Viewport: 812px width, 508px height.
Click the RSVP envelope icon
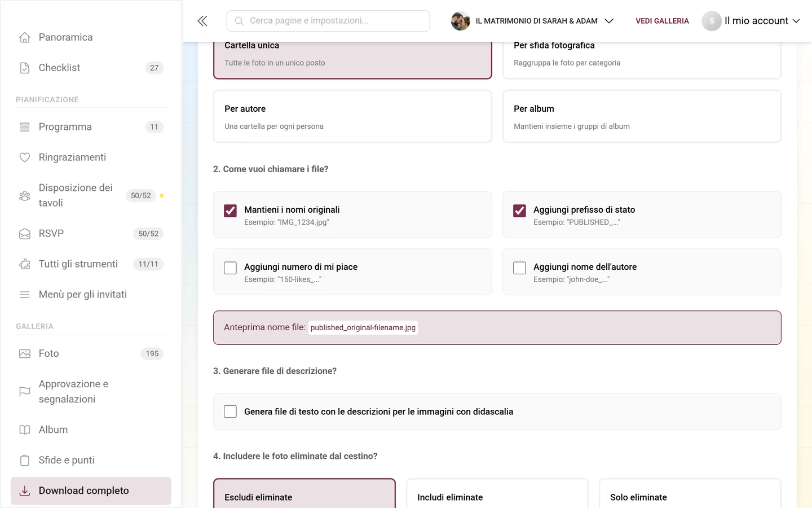pyautogui.click(x=25, y=234)
